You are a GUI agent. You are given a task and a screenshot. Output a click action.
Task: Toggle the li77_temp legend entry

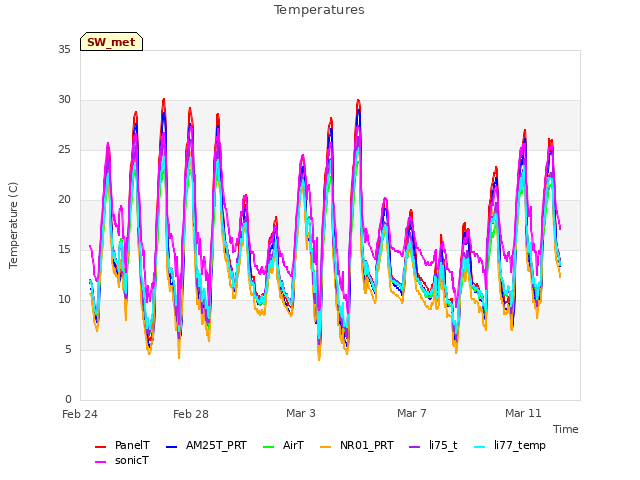510,445
